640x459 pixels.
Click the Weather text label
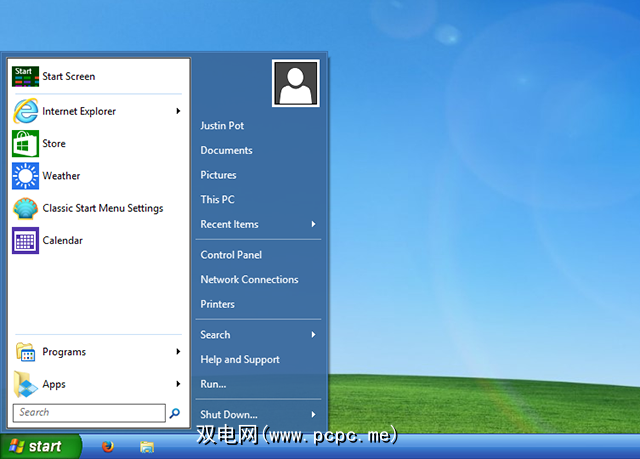tap(61, 176)
